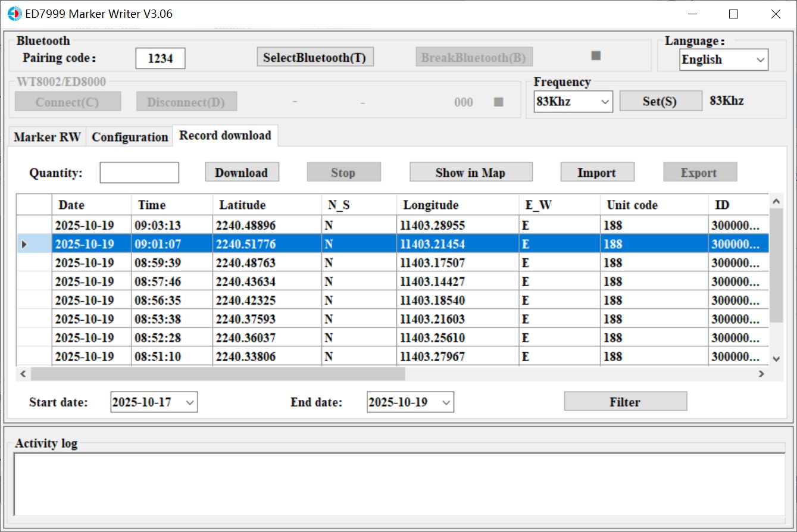Click the Import button
Screen dimensions: 797x532
tap(597, 172)
